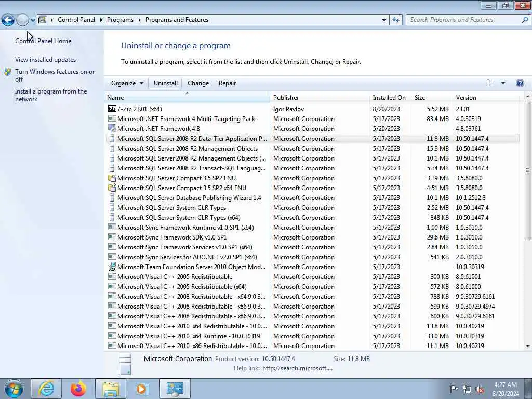Screen dimensions: 532x399
Task: Select Microsoft Visual C++ 2008 Redistributable x64 row
Action: click(x=313, y=296)
